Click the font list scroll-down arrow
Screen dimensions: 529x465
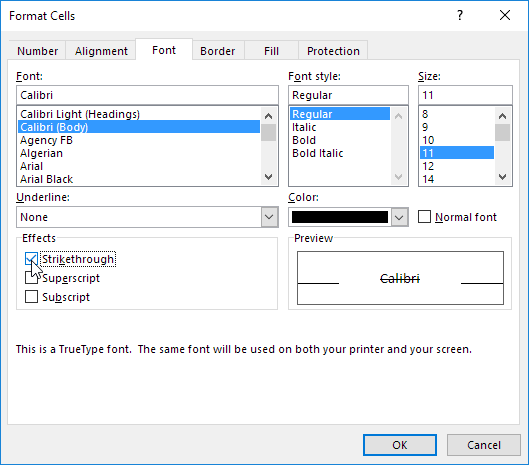coord(269,177)
